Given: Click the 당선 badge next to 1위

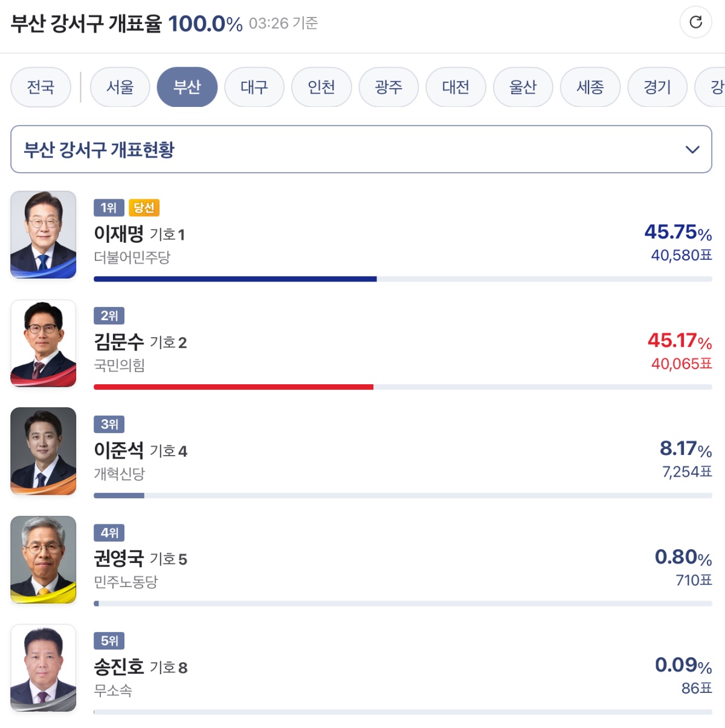Looking at the screenshot, I should coord(144,208).
